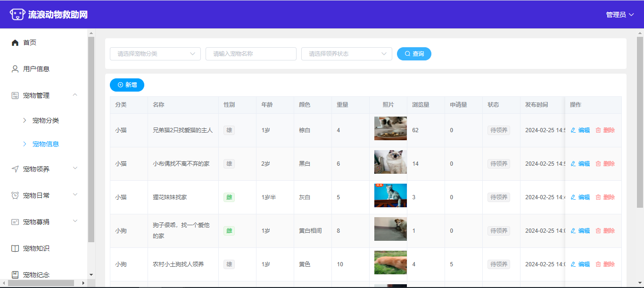Open the 请选择领养状态 dropdown
This screenshot has height=288, width=644.
[347, 54]
